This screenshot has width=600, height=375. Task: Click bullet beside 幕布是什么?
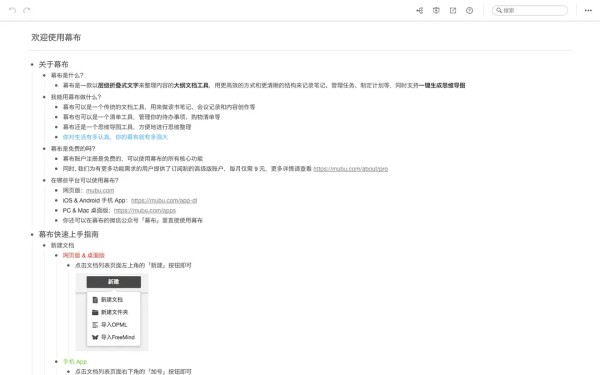click(44, 75)
